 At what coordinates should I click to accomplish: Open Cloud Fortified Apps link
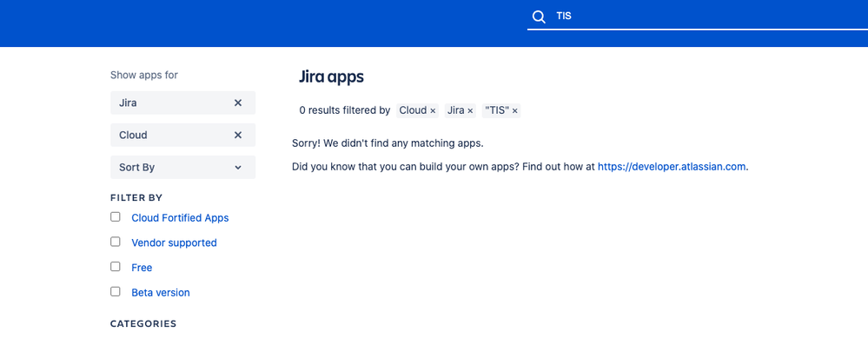point(180,218)
